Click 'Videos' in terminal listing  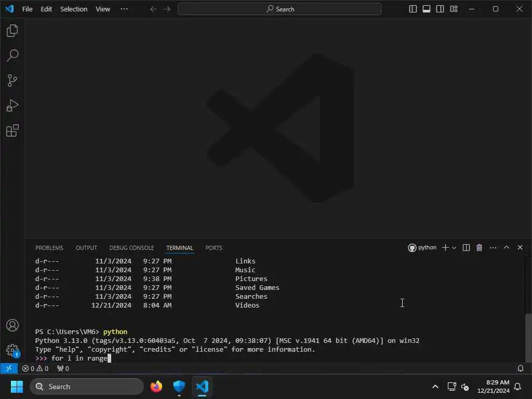(247, 305)
